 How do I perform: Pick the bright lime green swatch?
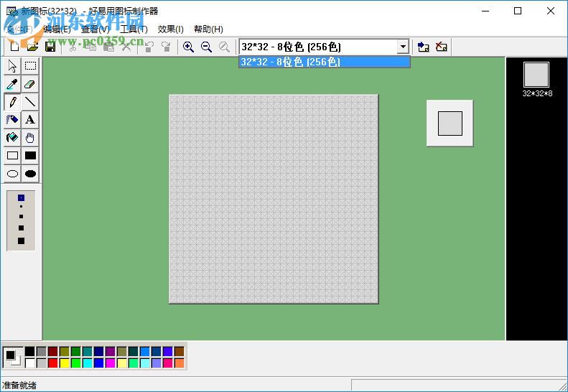[75, 363]
